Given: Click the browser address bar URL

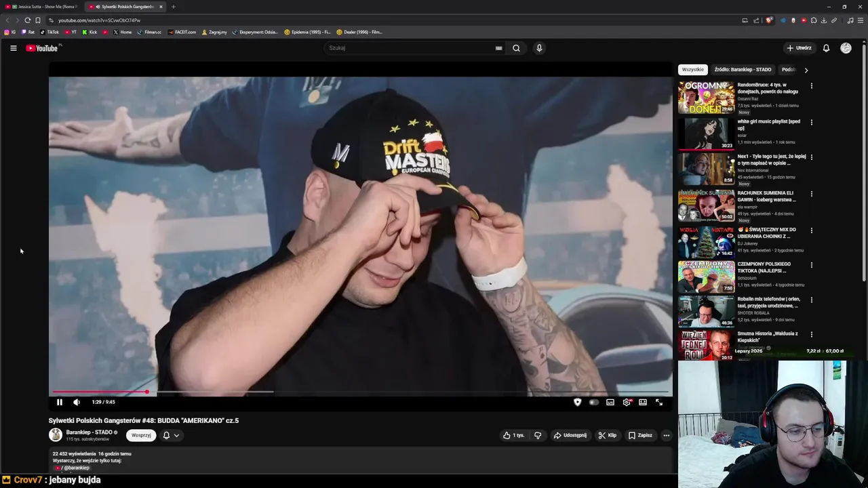Looking at the screenshot, I should point(99,20).
